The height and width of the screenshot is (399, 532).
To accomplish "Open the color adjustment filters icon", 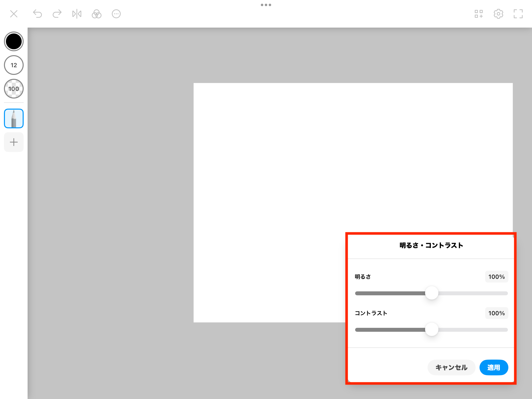I will pos(97,14).
